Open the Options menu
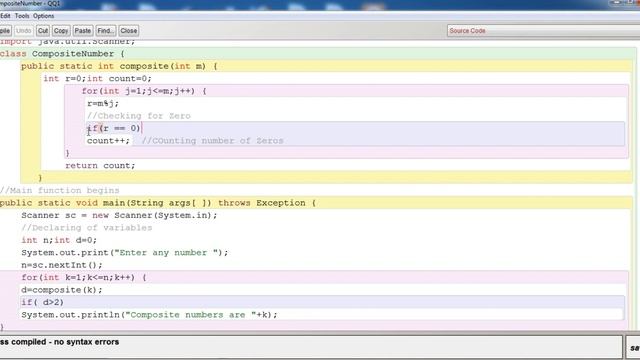 (x=43, y=16)
